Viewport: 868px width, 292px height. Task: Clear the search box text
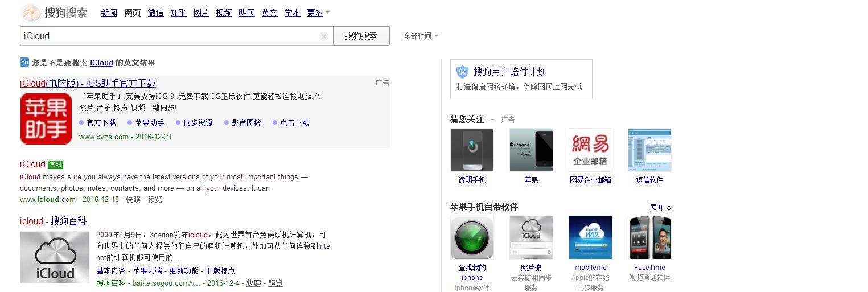pos(324,36)
